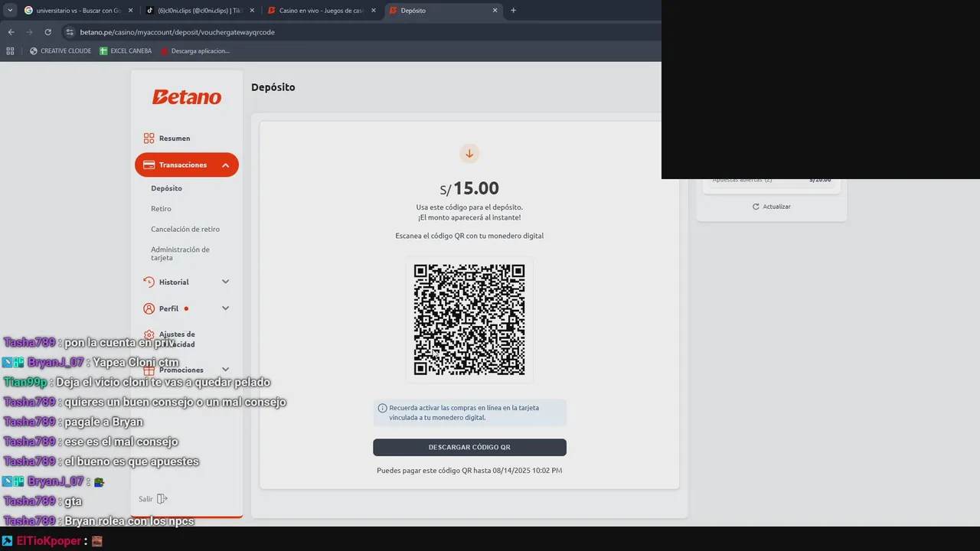Click the info icon in reminder note
The height and width of the screenshot is (551, 980).
(383, 409)
